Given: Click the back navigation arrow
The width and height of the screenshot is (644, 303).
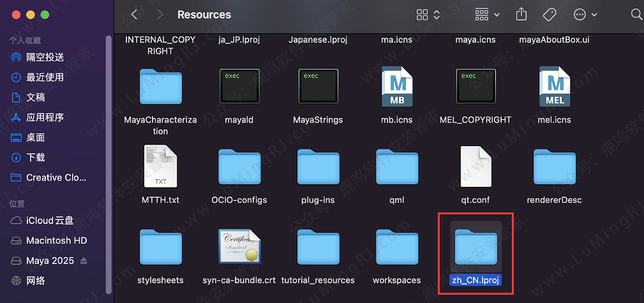Looking at the screenshot, I should click(x=134, y=14).
